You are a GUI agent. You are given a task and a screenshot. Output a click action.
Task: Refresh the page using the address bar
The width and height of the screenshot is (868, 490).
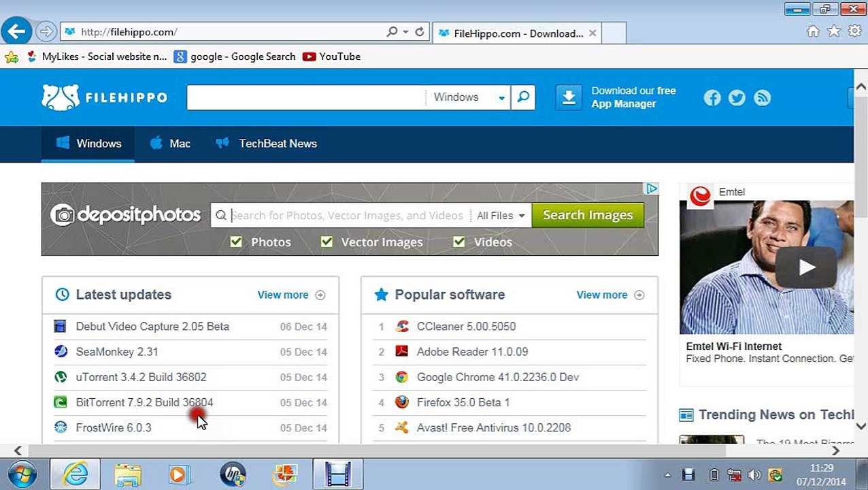419,32
